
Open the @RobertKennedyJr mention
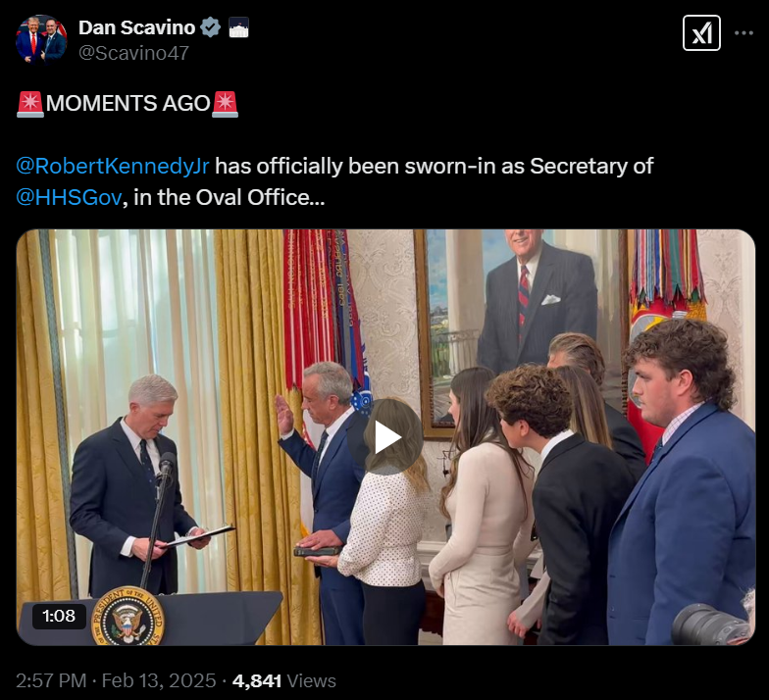[x=113, y=167]
